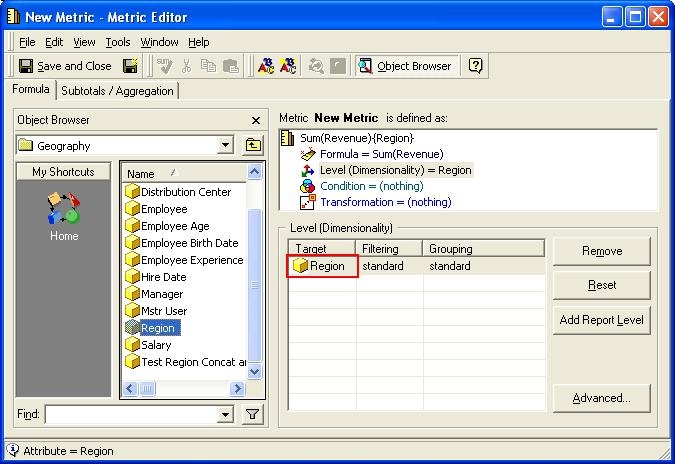Expand the Geography folder dropdown
675x464 pixels.
225,145
